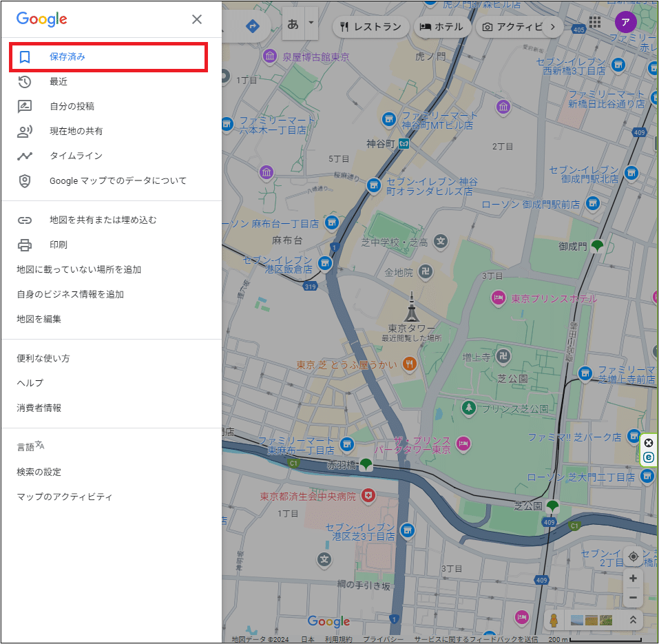The height and width of the screenshot is (644, 659).
Task: Click the link icon beside 地図を共有または埋め込む
Action: point(25,220)
